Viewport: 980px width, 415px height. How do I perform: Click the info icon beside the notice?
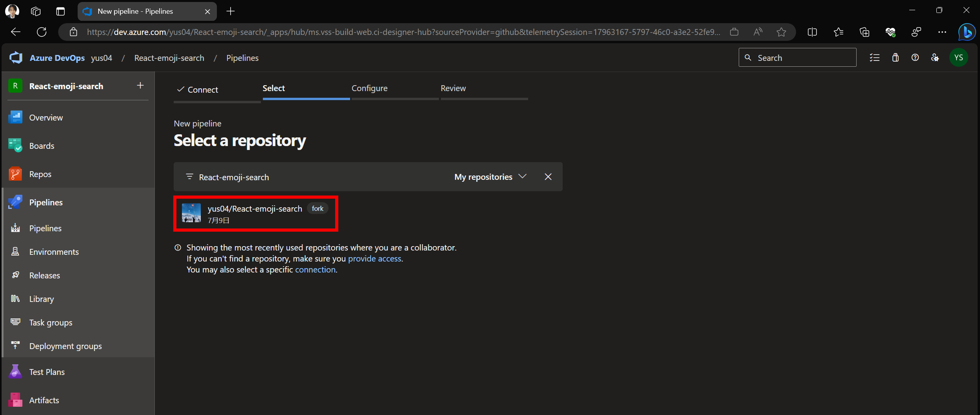(178, 247)
